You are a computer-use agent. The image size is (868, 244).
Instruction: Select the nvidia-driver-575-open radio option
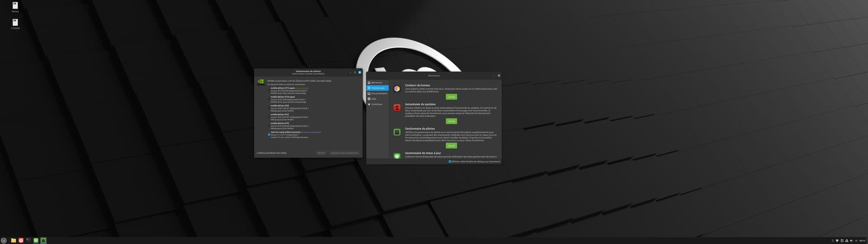[x=269, y=90]
